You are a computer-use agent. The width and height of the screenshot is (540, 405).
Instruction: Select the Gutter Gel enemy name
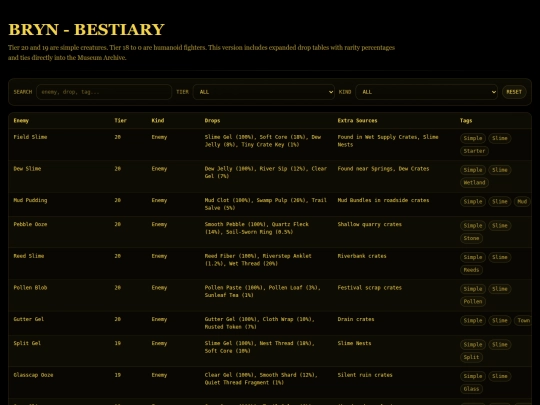[29, 319]
